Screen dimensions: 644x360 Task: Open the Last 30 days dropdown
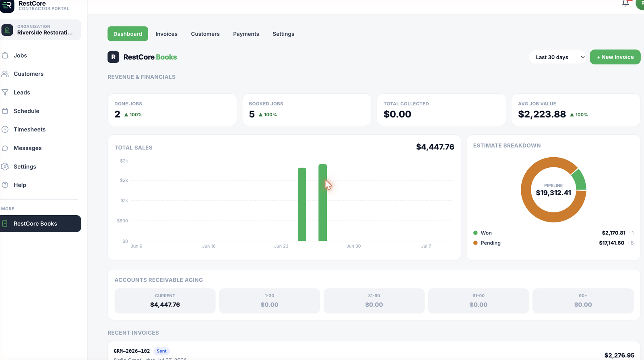[x=557, y=57]
